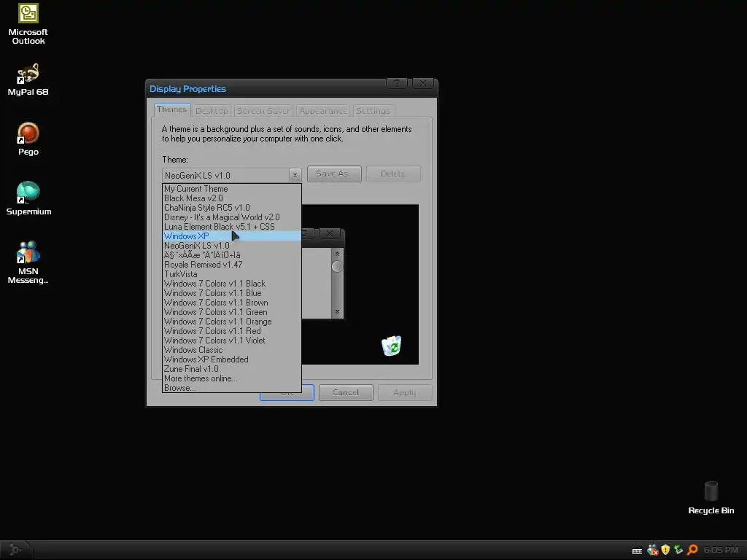Click the Display Properties help button
747x560 pixels.
(396, 83)
